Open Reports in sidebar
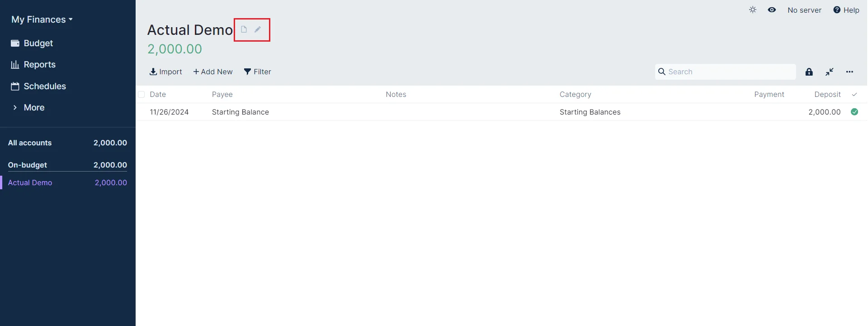The image size is (868, 326). [39, 65]
